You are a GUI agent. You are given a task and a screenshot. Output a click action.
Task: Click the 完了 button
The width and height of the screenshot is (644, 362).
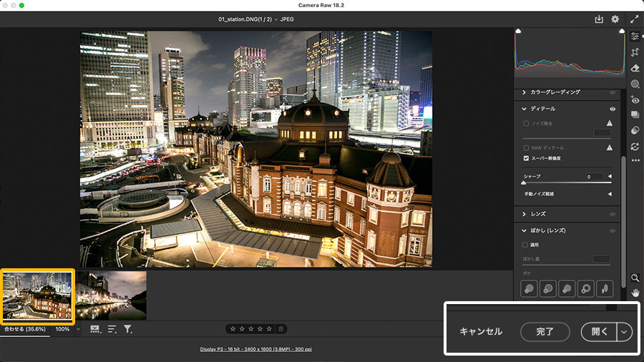(545, 332)
